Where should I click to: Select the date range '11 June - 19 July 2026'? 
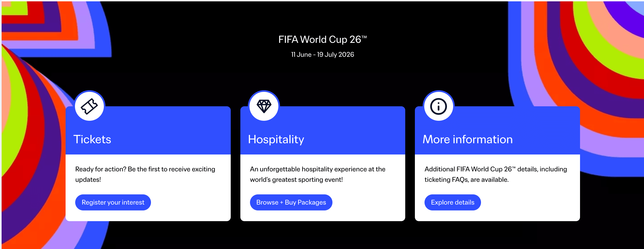tap(322, 54)
